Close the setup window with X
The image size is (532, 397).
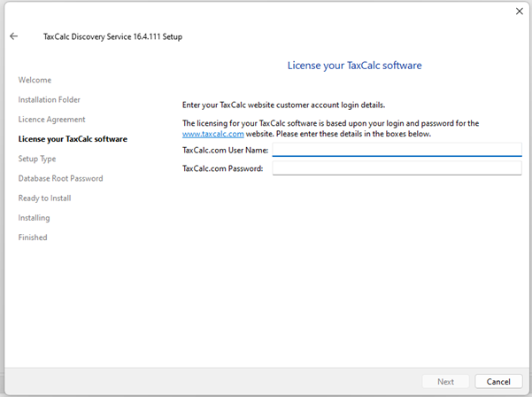tap(519, 11)
